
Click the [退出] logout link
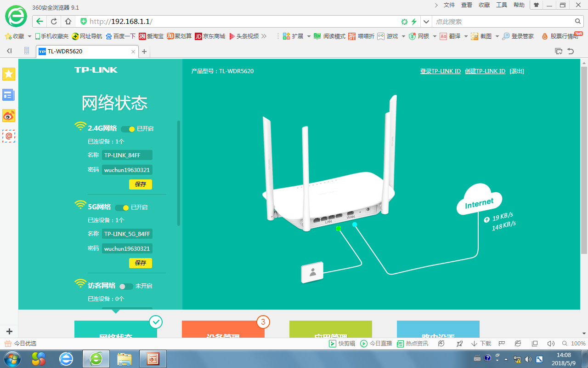(517, 71)
